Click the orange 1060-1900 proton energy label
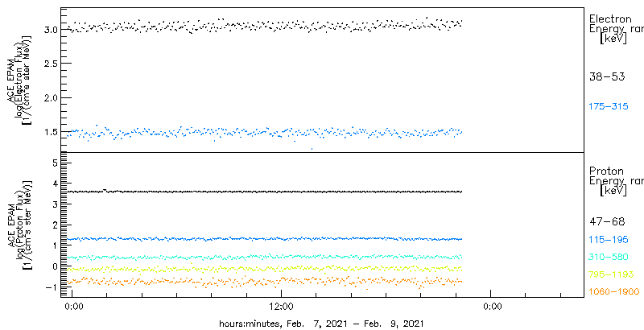 [x=614, y=291]
